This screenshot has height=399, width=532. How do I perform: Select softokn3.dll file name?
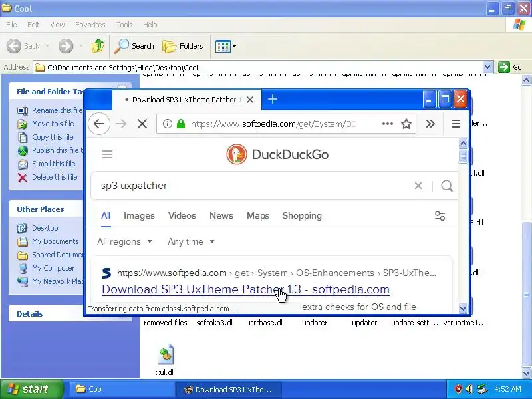pyautogui.click(x=215, y=323)
